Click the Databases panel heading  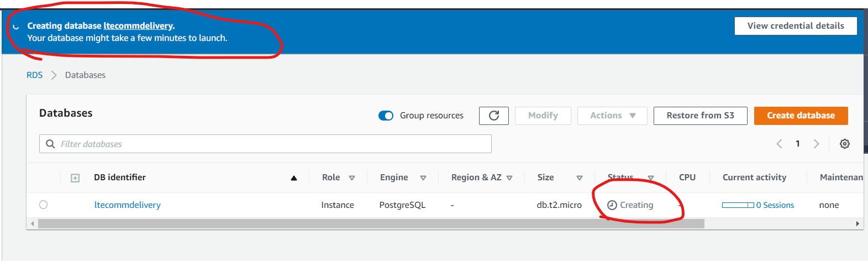tap(66, 113)
